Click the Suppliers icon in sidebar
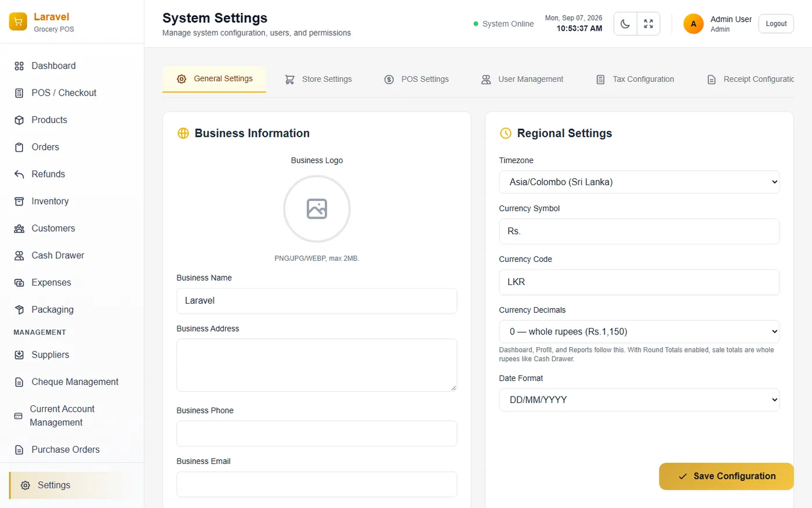Image resolution: width=812 pixels, height=508 pixels. coord(19,355)
